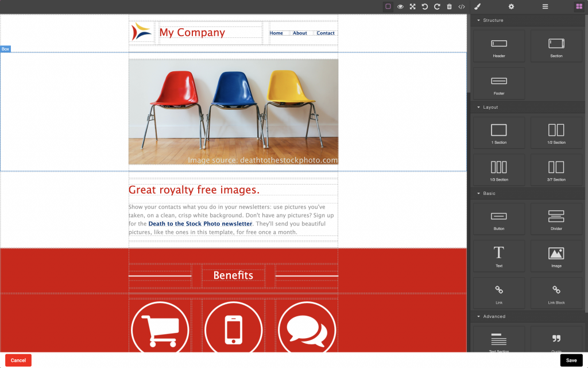Click the Box component label badge

click(x=5, y=49)
